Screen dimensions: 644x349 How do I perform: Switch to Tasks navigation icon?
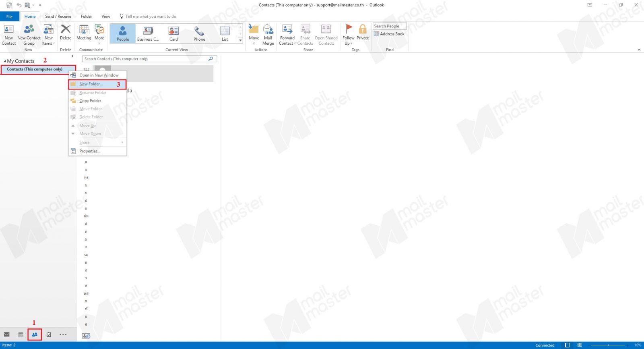[x=49, y=334]
